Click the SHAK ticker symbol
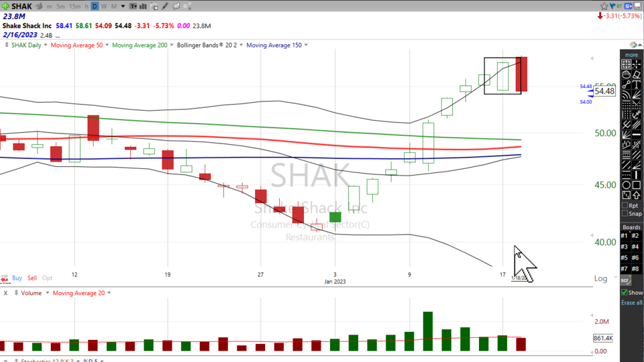The width and height of the screenshot is (644, 362). (x=21, y=6)
